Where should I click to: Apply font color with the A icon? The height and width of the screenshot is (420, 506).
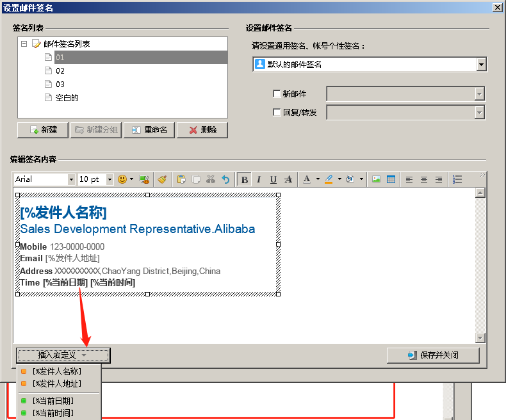pyautogui.click(x=307, y=179)
